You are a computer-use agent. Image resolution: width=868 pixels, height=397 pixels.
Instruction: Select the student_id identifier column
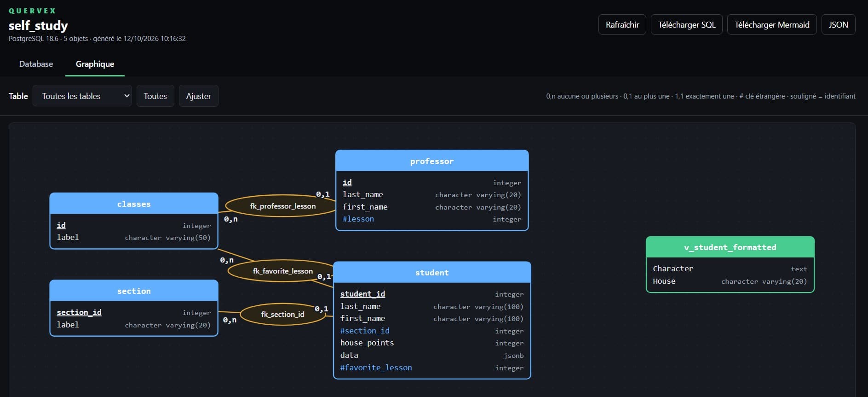[x=362, y=294]
